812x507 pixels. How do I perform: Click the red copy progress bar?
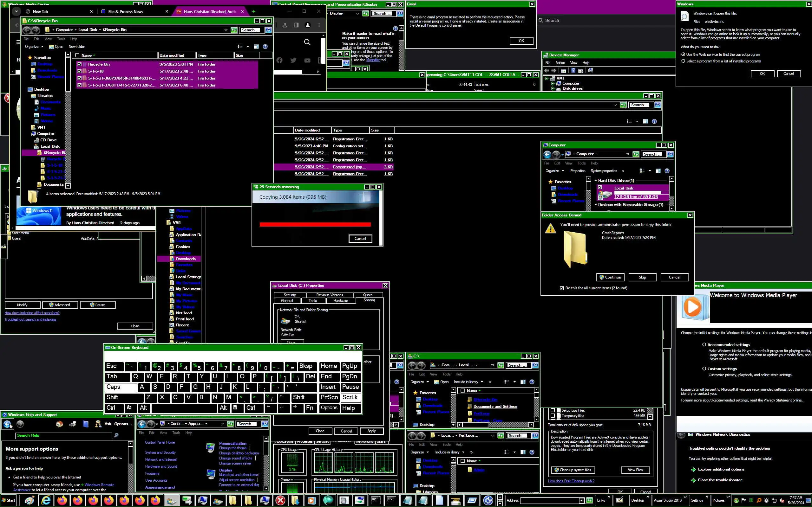click(x=315, y=224)
